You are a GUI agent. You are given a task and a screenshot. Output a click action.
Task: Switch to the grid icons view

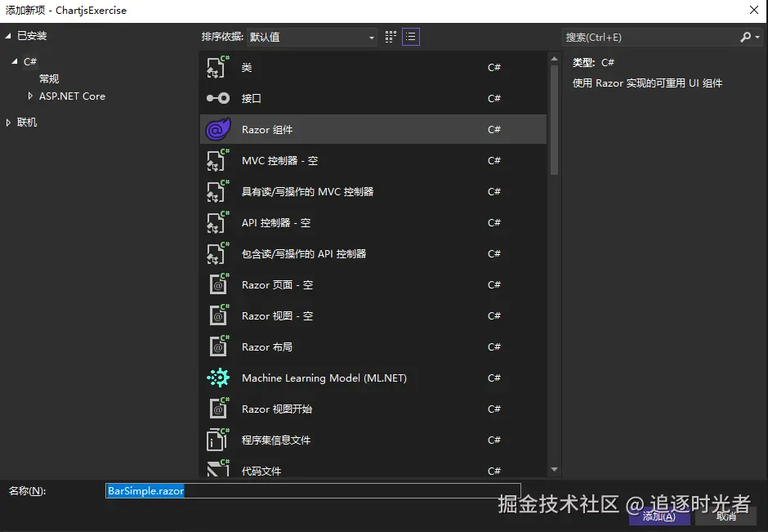pos(391,37)
